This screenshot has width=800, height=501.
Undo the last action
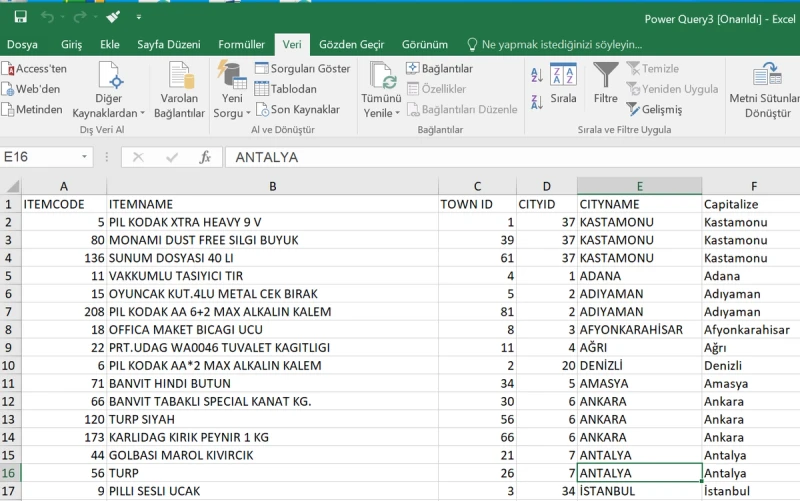point(47,17)
